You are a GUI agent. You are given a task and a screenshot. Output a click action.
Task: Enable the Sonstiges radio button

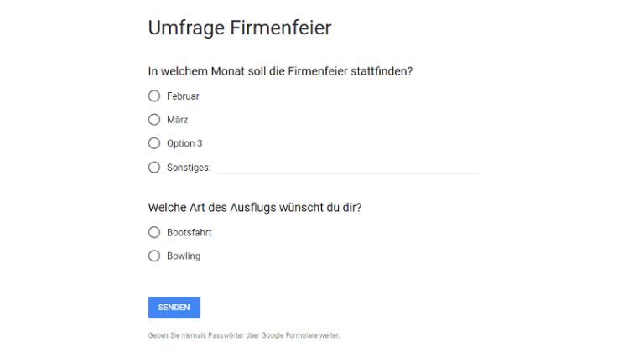[154, 167]
